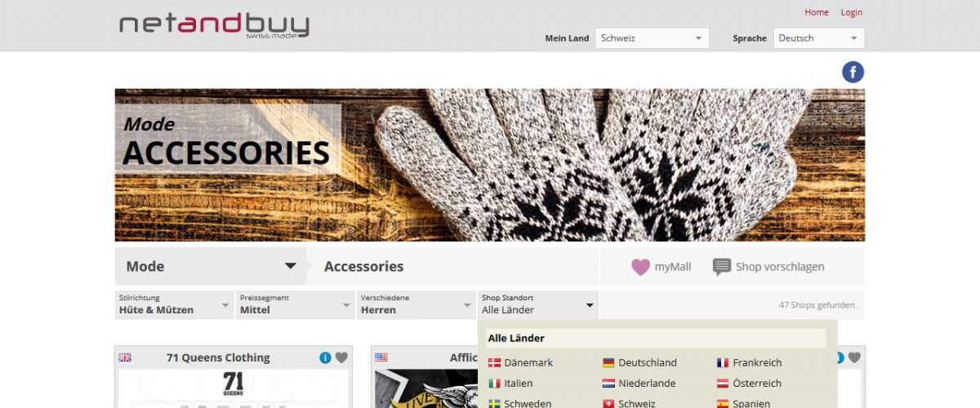The width and height of the screenshot is (980, 408).
Task: Choose Deutschland from country list
Action: point(639,362)
